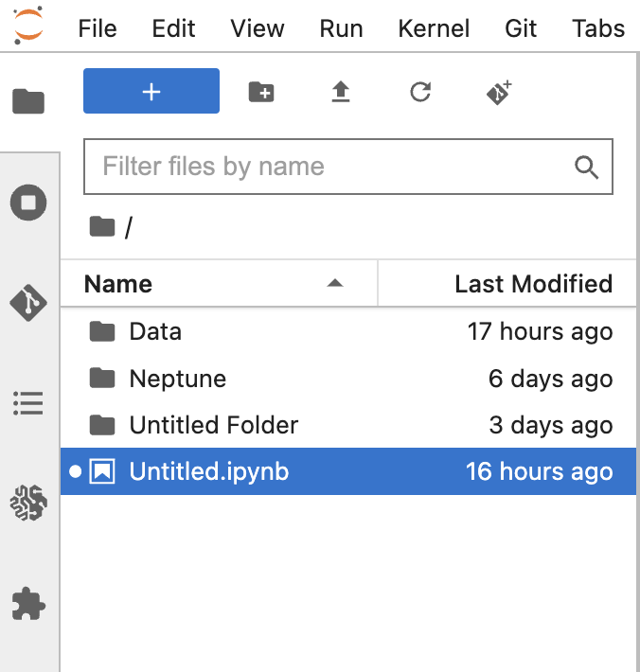The height and width of the screenshot is (672, 640).
Task: Open the File Browser sidebar tab
Action: point(28,100)
